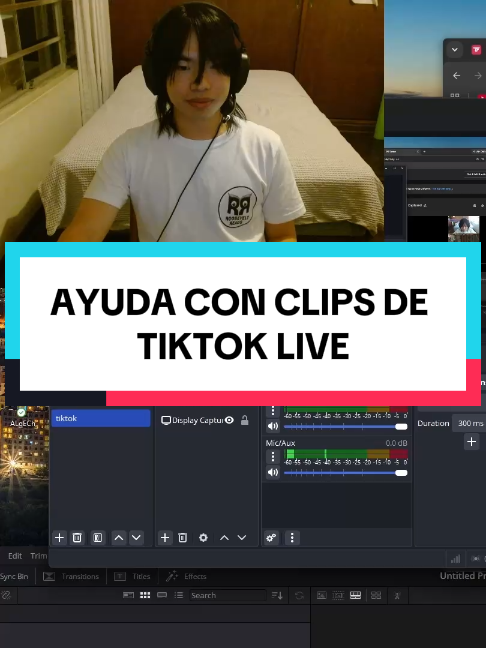Move the selected source up with the arrow
The image size is (486, 648).
coord(224,538)
